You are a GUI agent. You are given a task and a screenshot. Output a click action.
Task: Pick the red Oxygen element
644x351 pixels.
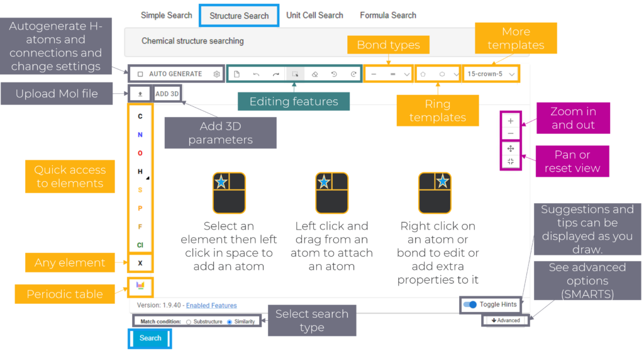point(140,153)
